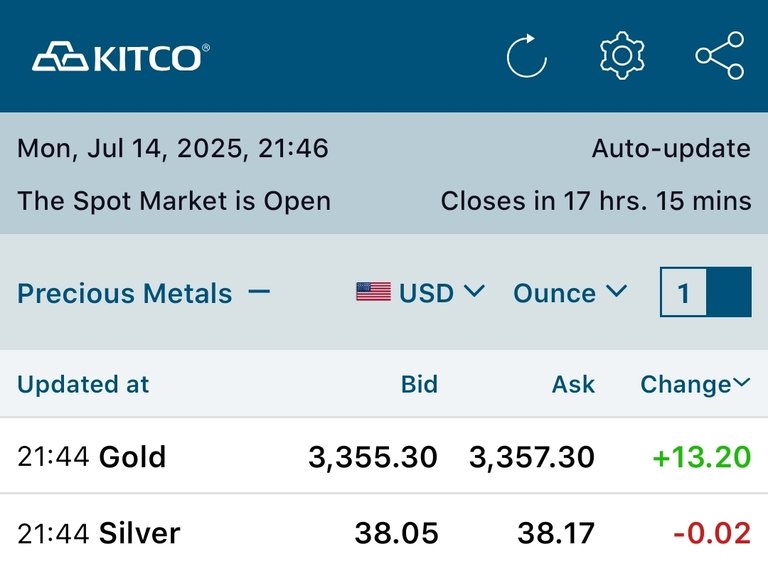The height and width of the screenshot is (569, 768).
Task: Sort by the Ask column header
Action: [573, 384]
